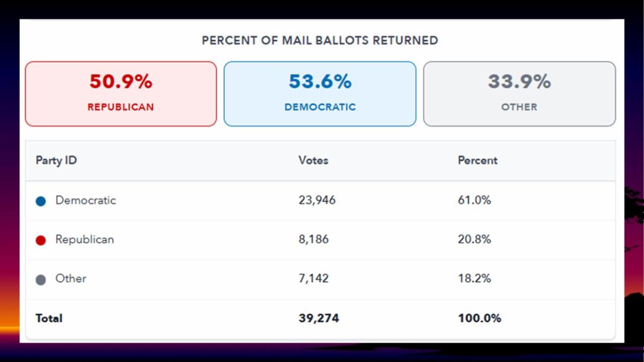Click the 8,186 votes cell

314,240
